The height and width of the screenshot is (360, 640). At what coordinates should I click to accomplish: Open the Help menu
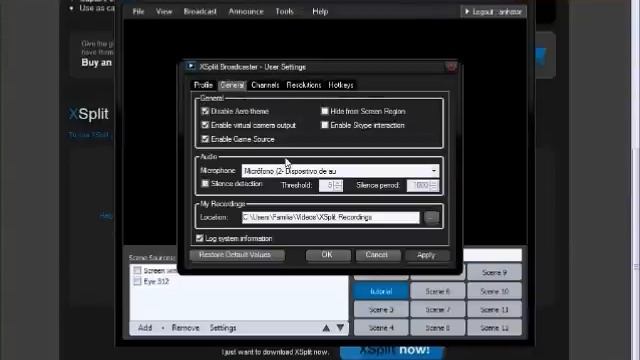click(x=320, y=11)
